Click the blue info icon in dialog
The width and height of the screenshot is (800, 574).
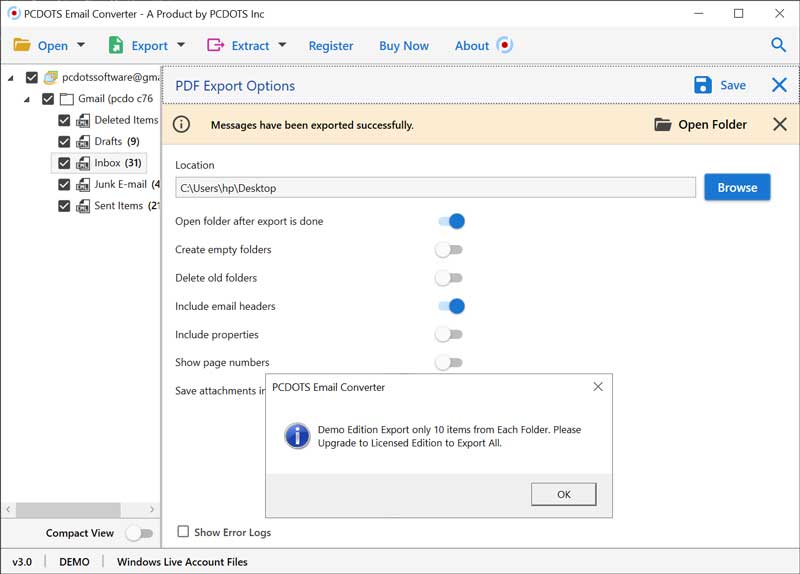pos(297,436)
